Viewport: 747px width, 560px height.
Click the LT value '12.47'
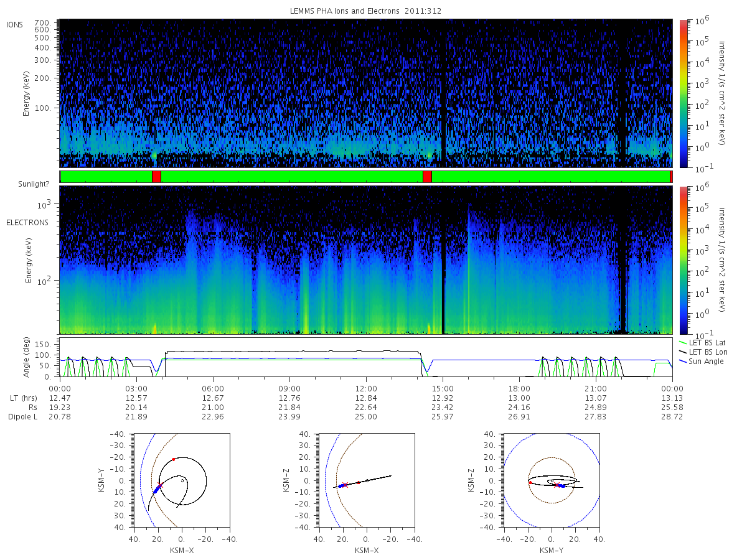tap(60, 398)
